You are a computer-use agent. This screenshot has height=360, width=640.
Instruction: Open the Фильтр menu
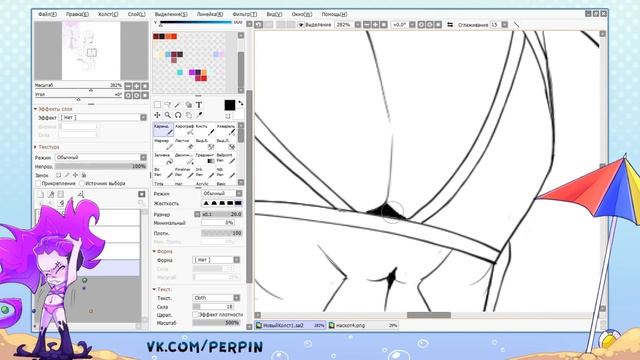tap(244, 14)
